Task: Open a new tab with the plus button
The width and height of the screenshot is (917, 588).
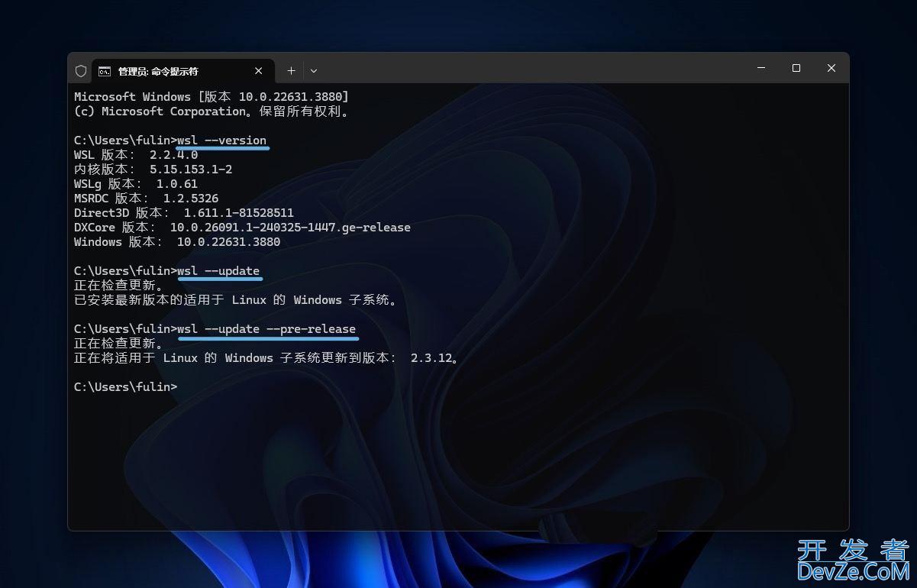Action: [291, 71]
